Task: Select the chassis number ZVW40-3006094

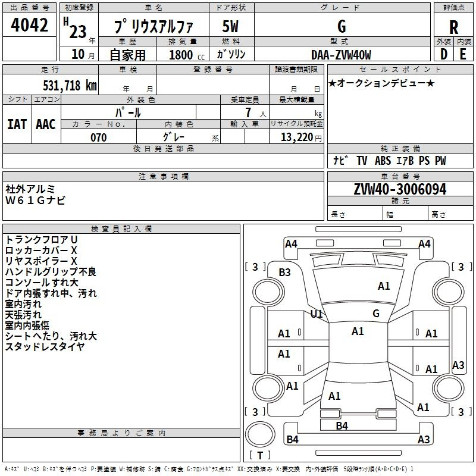Action: tap(400, 189)
